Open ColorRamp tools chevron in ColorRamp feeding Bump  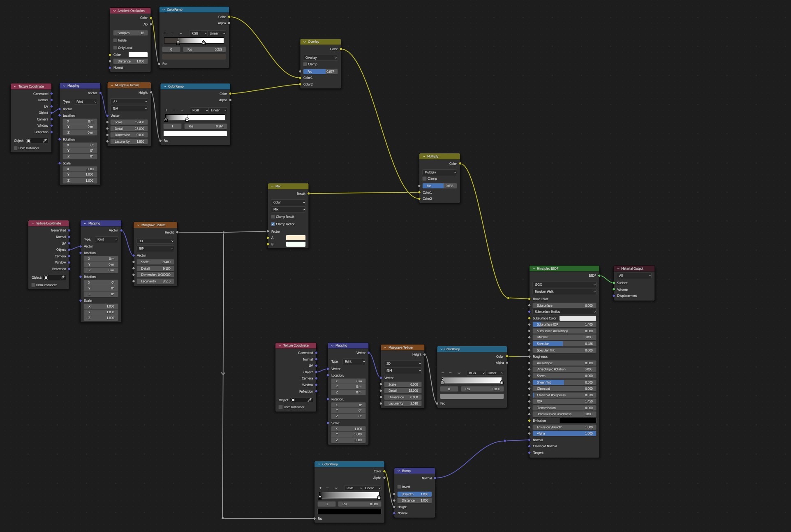336,488
